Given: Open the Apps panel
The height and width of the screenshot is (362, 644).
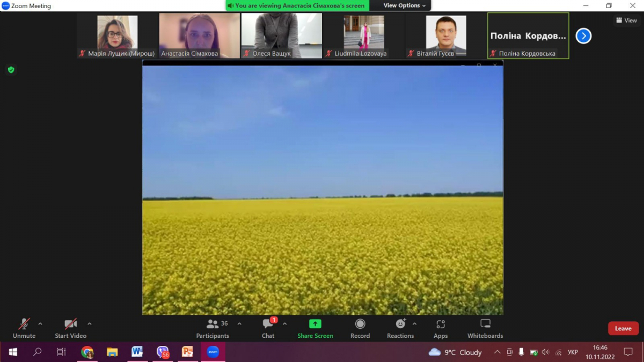Looking at the screenshot, I should 441,328.
